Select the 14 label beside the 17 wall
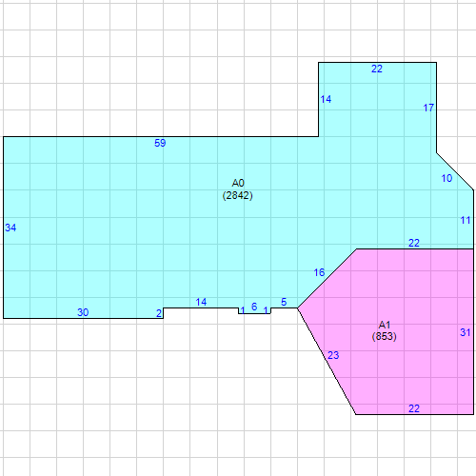Viewport: 476px width, 476px height. [326, 99]
